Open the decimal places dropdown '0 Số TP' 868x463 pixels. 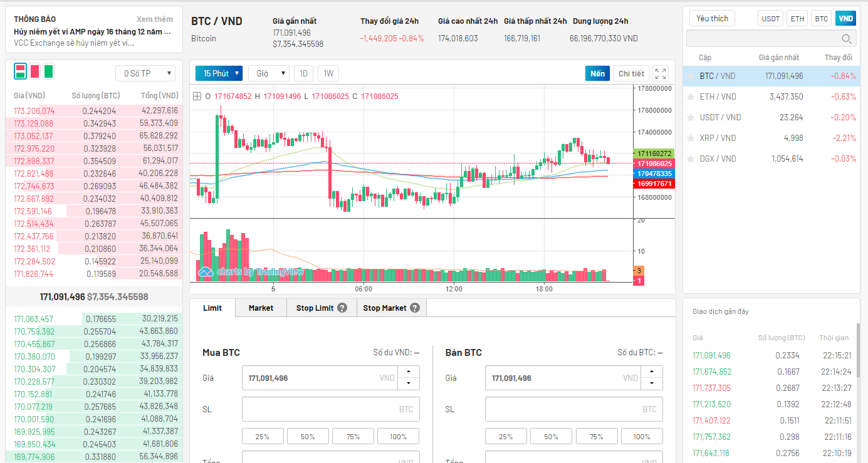pos(145,73)
